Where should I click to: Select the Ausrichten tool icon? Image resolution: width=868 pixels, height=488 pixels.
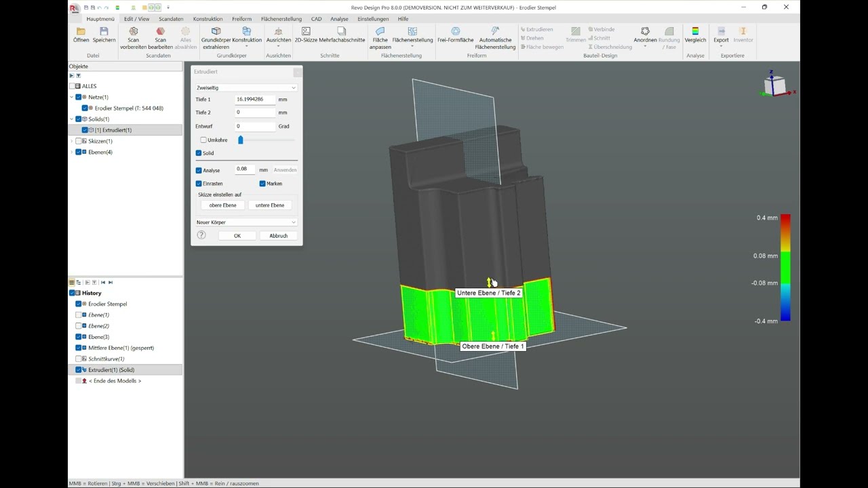(x=278, y=32)
